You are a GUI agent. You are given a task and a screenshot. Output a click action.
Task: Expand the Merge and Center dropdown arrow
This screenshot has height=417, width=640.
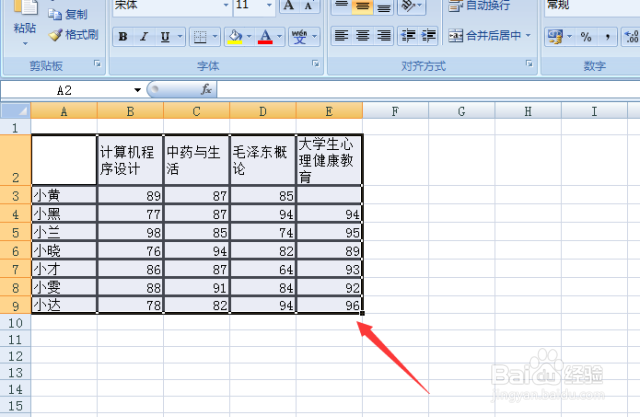click(x=528, y=36)
